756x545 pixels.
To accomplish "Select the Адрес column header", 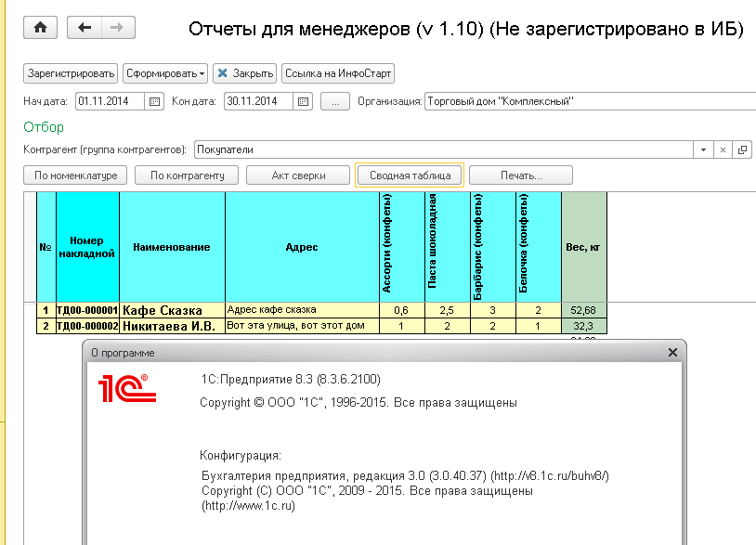I will [x=302, y=247].
